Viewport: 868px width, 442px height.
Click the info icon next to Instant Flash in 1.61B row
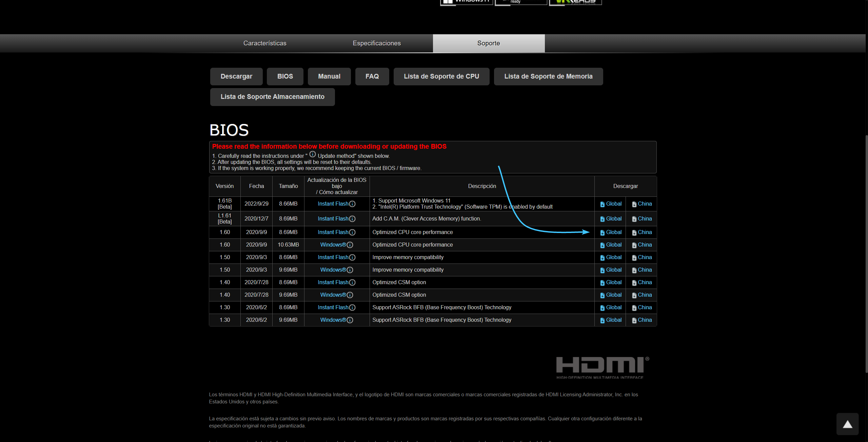coord(352,204)
